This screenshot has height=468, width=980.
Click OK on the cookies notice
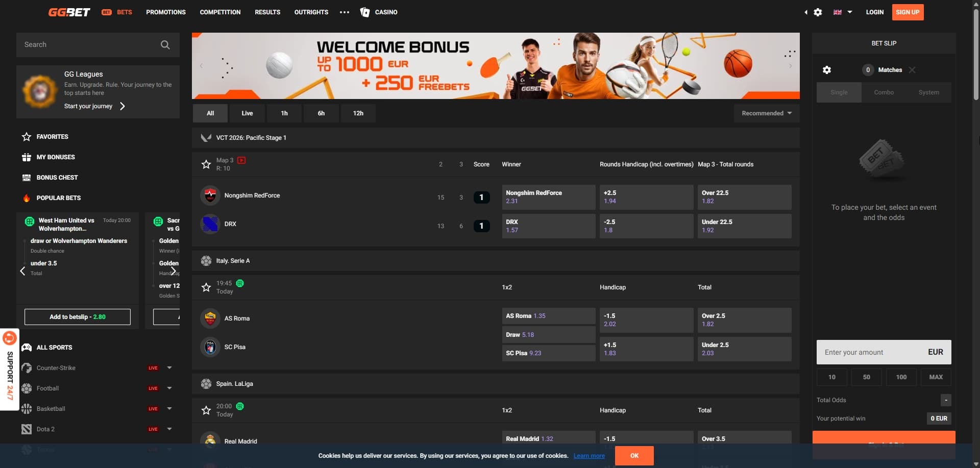[x=634, y=456]
